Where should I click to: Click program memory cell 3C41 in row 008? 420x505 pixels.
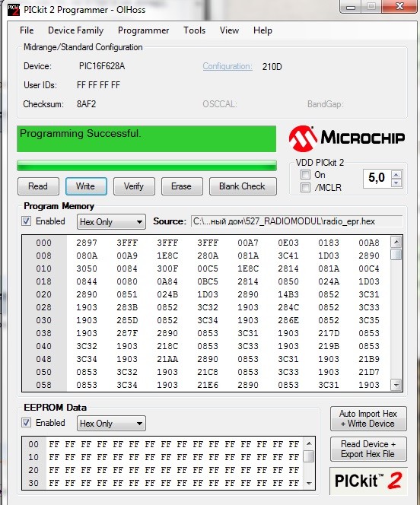[x=288, y=256]
